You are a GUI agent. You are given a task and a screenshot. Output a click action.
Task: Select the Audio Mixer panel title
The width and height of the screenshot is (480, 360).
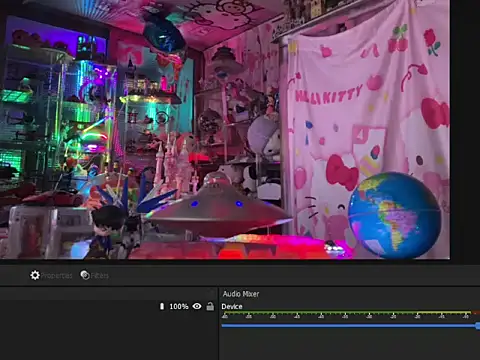[x=241, y=294]
